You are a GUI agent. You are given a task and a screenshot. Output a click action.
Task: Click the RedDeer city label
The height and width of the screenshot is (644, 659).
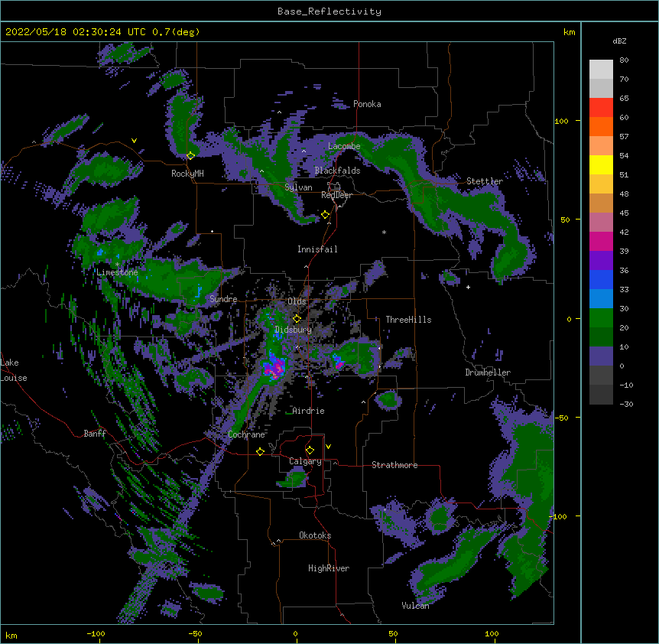[x=336, y=195]
